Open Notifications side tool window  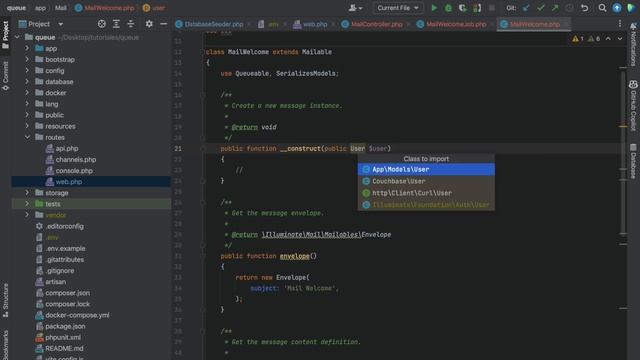(633, 44)
